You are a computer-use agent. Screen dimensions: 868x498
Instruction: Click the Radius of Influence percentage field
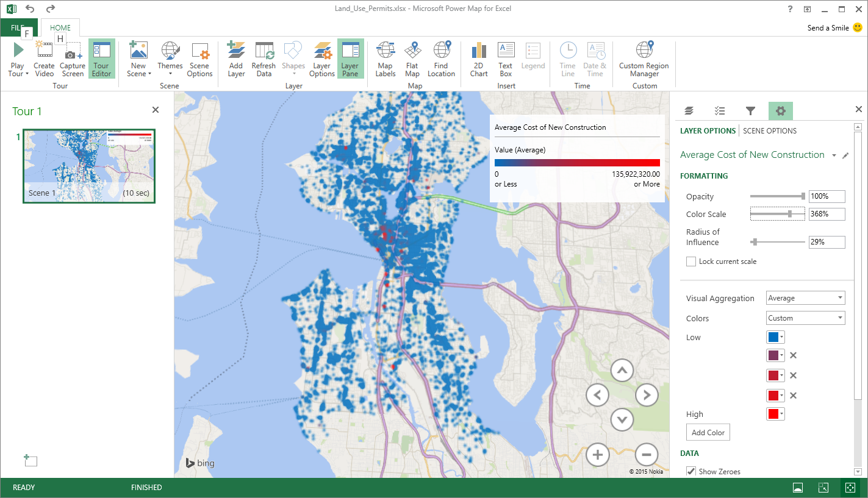click(827, 242)
